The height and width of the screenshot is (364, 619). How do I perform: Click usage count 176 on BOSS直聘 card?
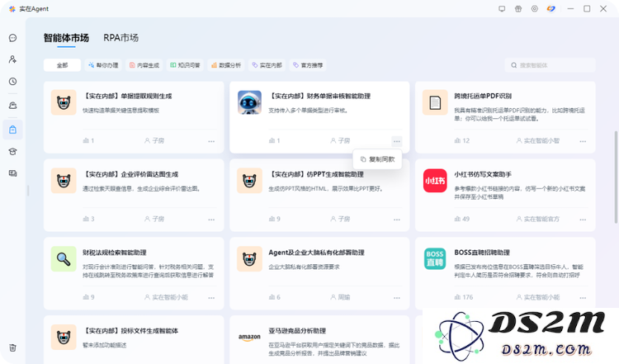(x=464, y=297)
